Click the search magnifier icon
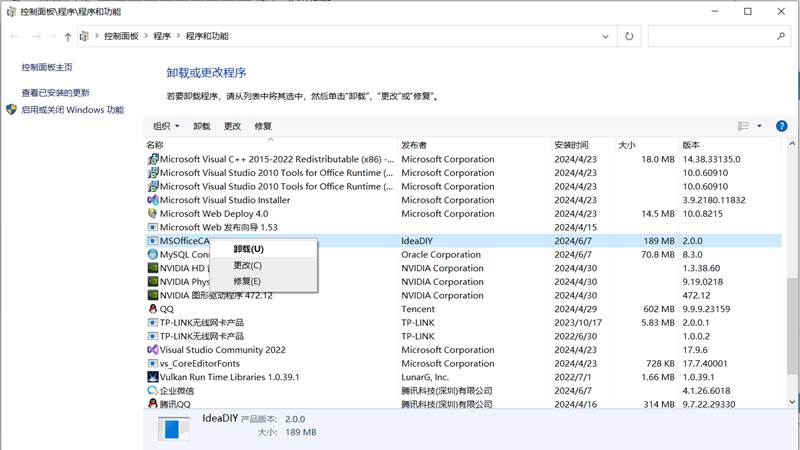800x450 pixels. pyautogui.click(x=781, y=36)
